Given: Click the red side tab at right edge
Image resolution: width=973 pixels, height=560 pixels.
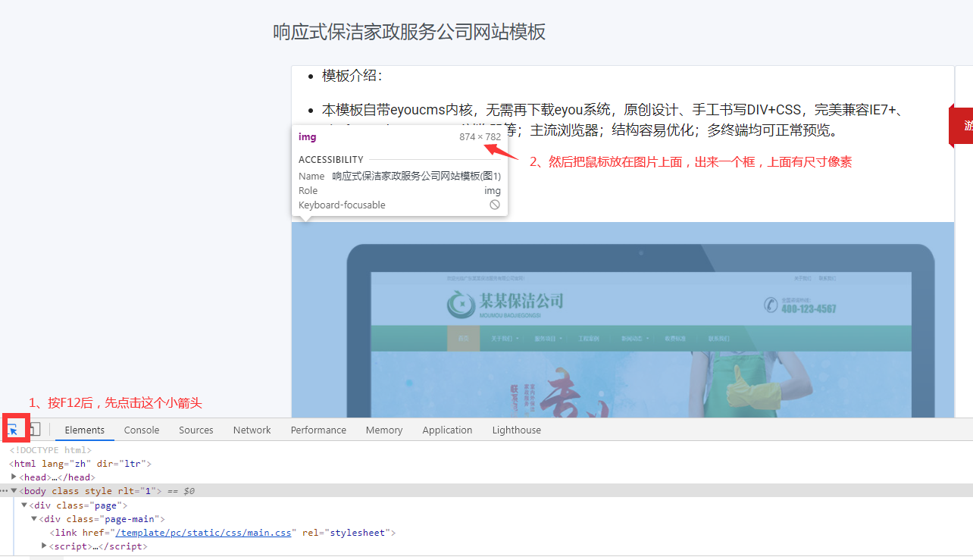Looking at the screenshot, I should point(961,126).
